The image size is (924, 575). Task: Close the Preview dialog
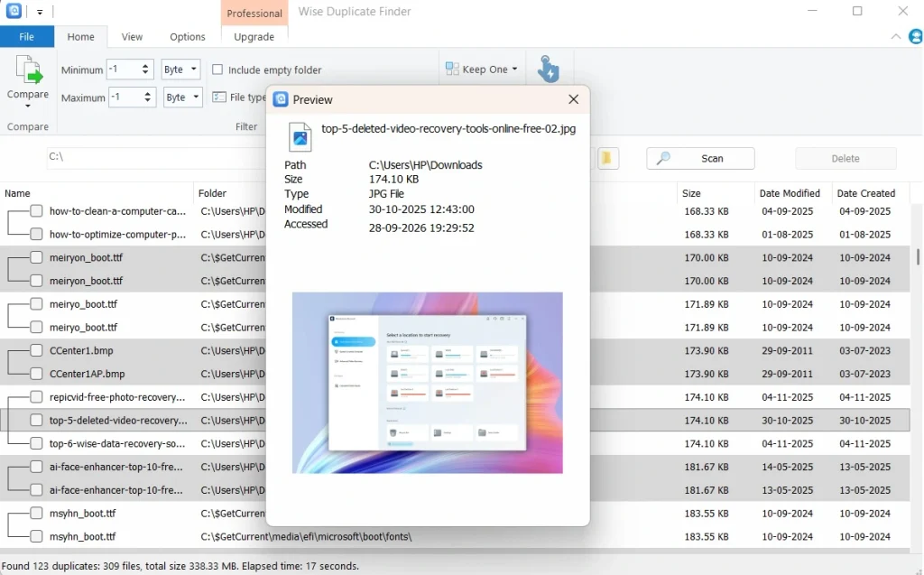coord(573,99)
